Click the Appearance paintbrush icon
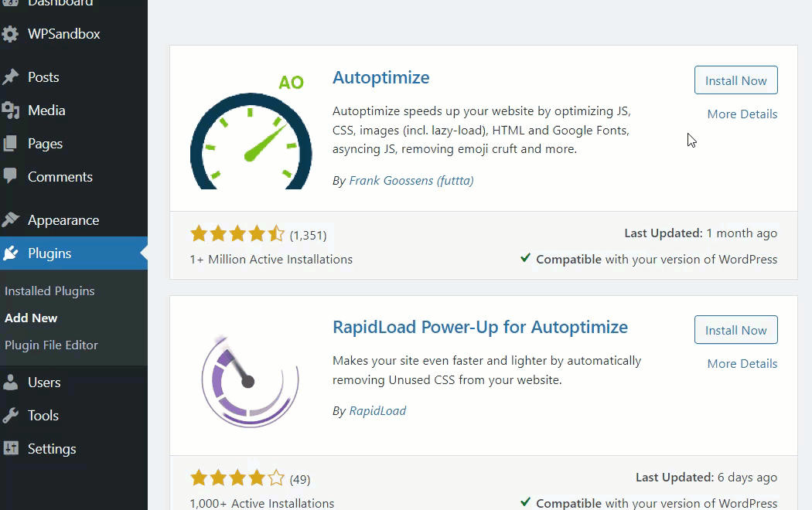 click(10, 219)
